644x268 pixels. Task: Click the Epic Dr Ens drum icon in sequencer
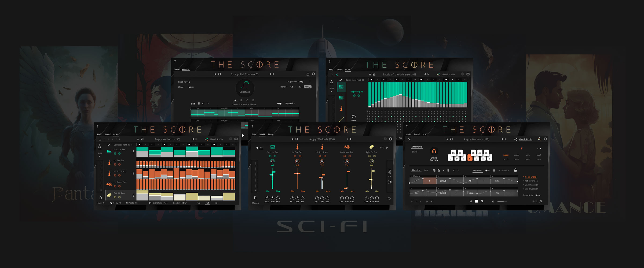click(109, 195)
